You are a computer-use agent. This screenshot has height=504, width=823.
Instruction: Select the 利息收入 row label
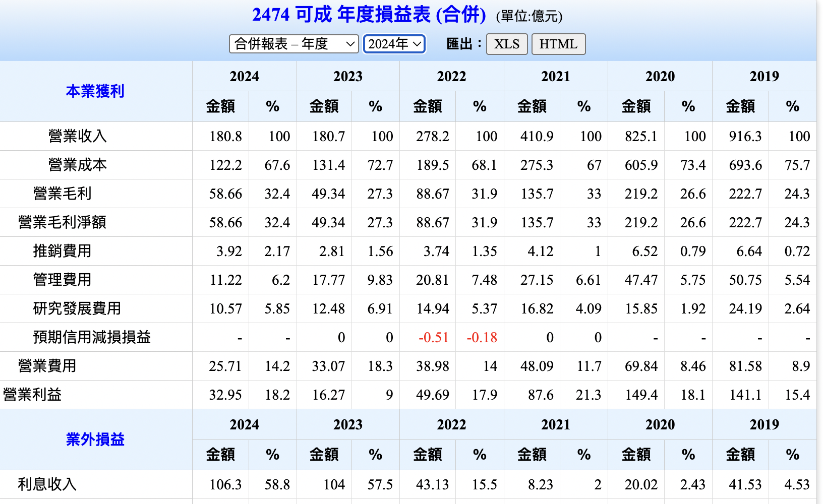pos(47,484)
